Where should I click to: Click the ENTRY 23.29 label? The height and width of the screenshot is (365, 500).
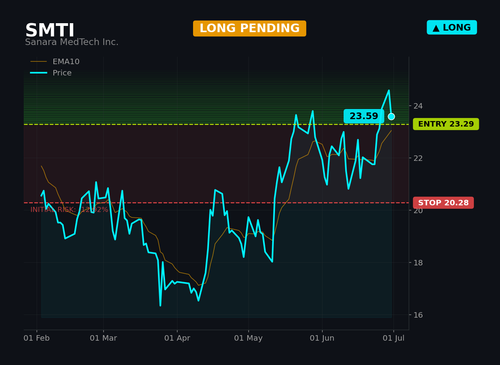pyautogui.click(x=446, y=124)
